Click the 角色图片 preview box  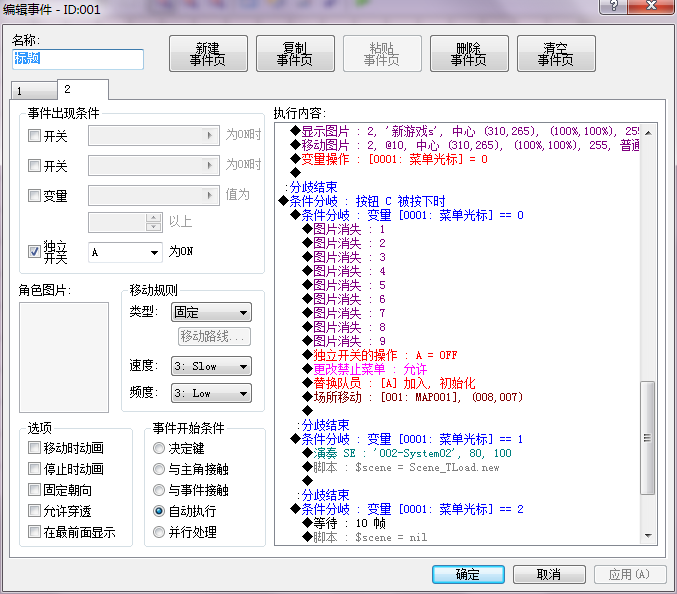(x=64, y=357)
